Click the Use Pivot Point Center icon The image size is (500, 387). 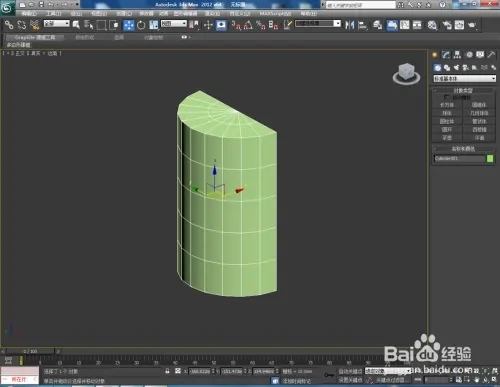tap(194, 25)
